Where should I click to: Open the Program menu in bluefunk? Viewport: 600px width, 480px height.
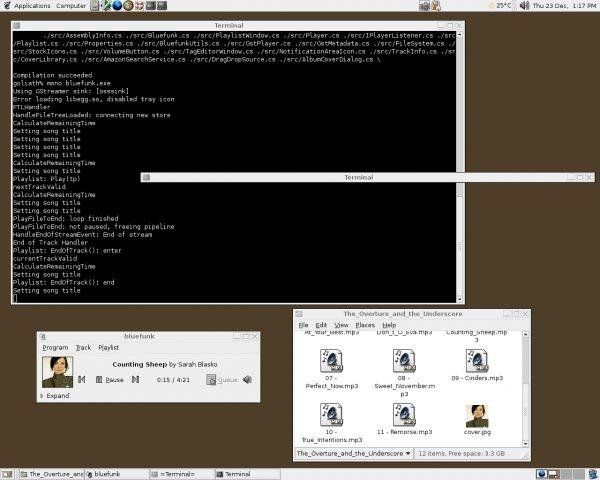pyautogui.click(x=55, y=348)
